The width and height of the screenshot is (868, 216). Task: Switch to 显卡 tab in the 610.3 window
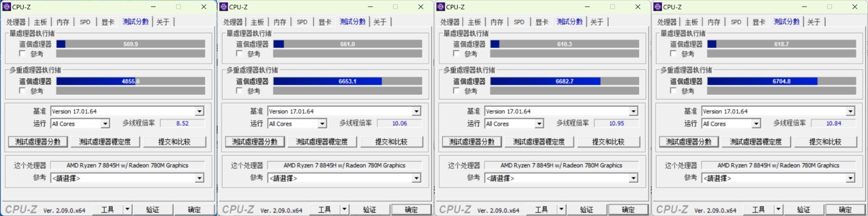tap(542, 22)
